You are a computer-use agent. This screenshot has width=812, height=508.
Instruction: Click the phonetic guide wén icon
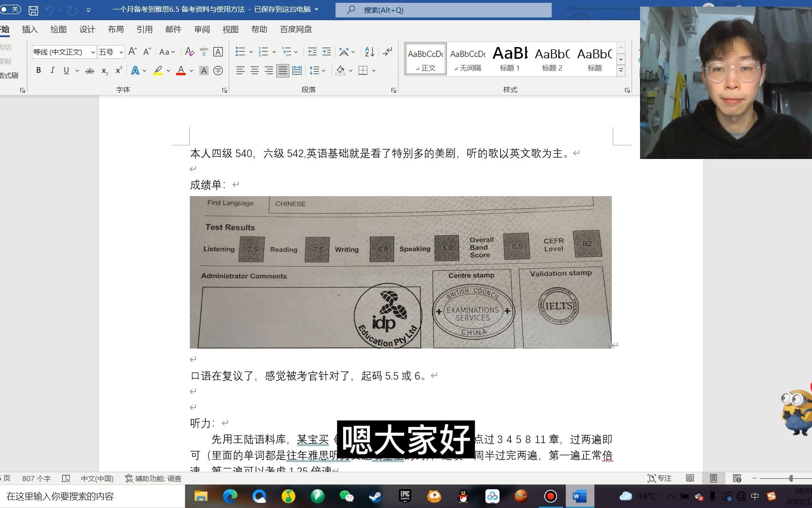coord(204,52)
